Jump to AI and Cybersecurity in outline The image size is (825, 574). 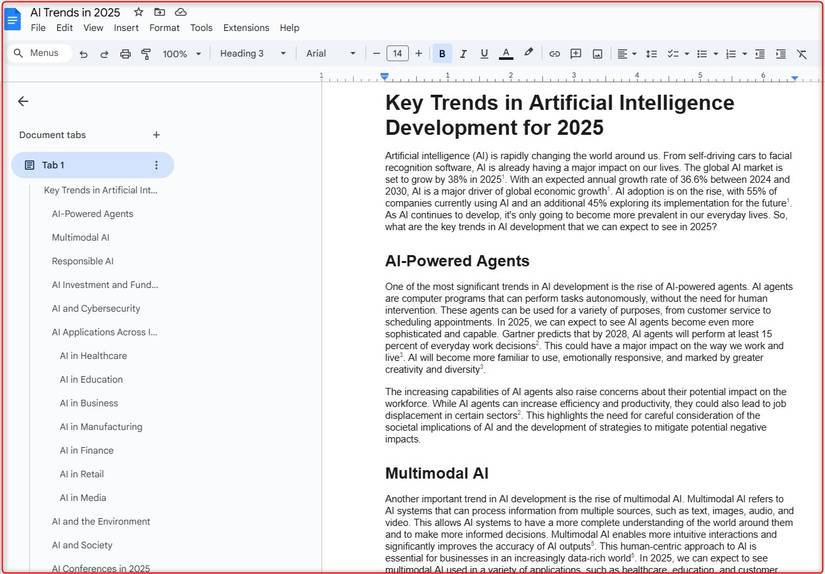[x=96, y=309]
